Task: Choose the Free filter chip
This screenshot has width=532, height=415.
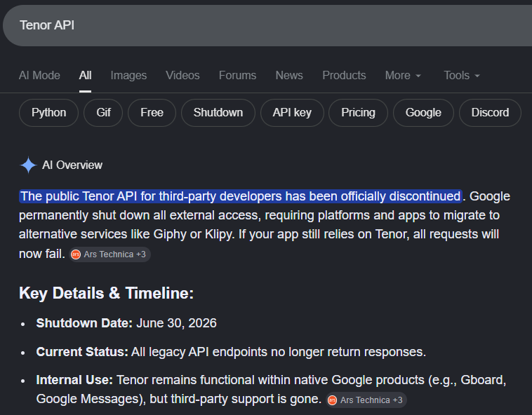Action: pos(152,113)
